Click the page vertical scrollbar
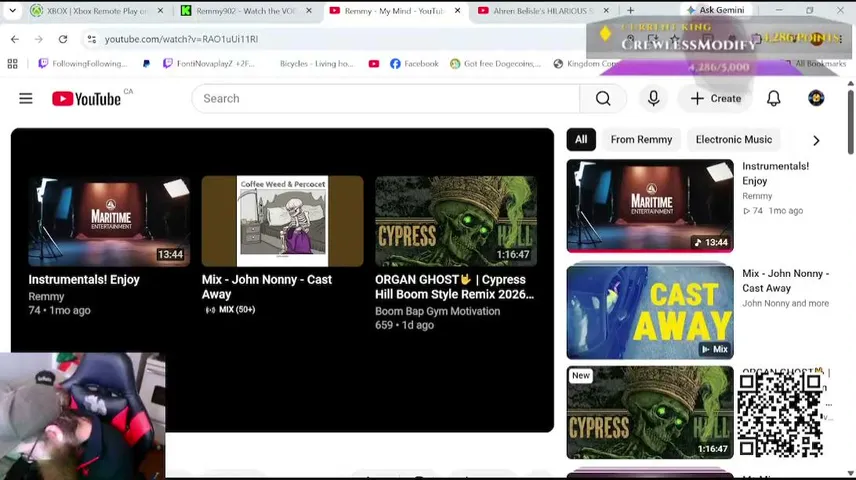This screenshot has width=856, height=480. click(851, 123)
